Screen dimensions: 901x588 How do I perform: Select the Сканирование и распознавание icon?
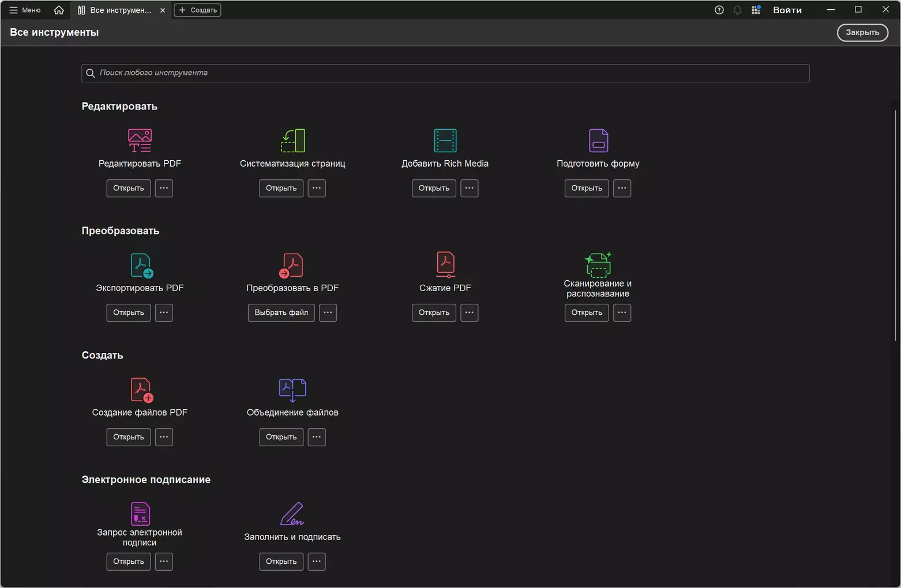pos(598,265)
